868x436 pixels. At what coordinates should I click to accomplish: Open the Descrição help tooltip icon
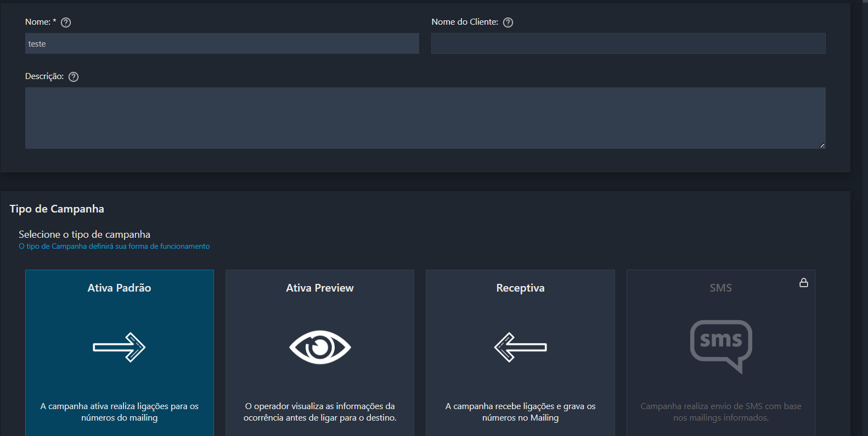pos(74,77)
